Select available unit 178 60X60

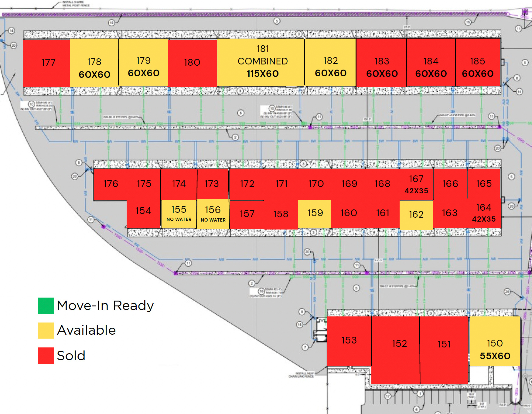point(94,63)
